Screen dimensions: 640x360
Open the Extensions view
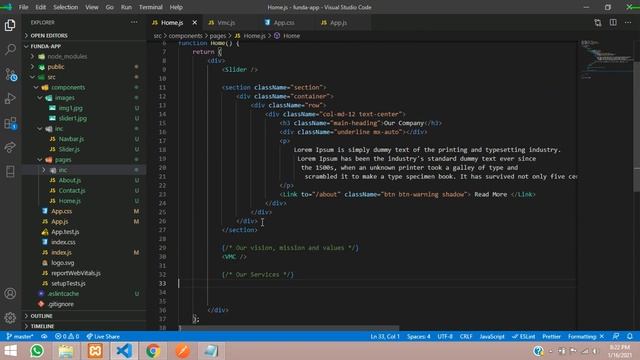pyautogui.click(x=10, y=123)
